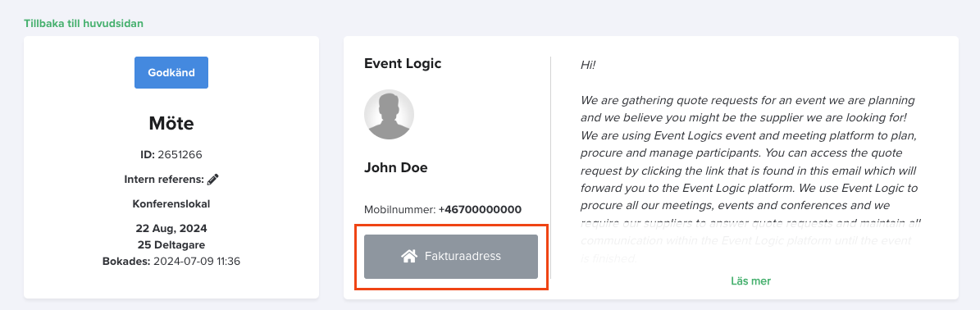Click the Hi! greeting in the message
980x310 pixels.
(x=588, y=65)
